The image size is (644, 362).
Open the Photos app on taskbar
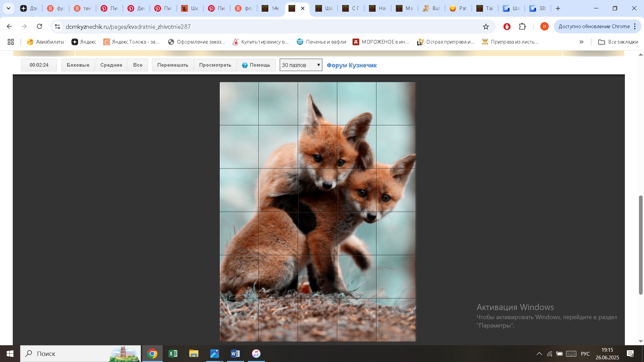click(x=215, y=354)
